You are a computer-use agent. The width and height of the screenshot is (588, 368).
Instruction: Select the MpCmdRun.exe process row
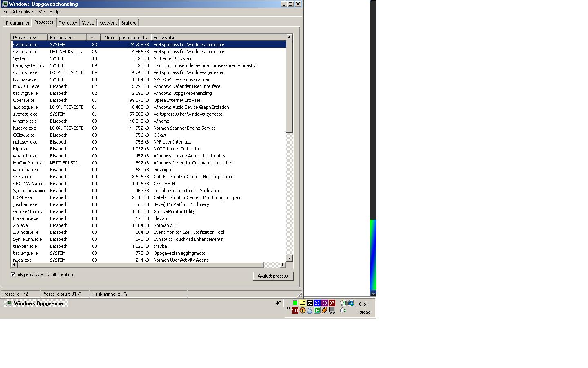[149, 163]
